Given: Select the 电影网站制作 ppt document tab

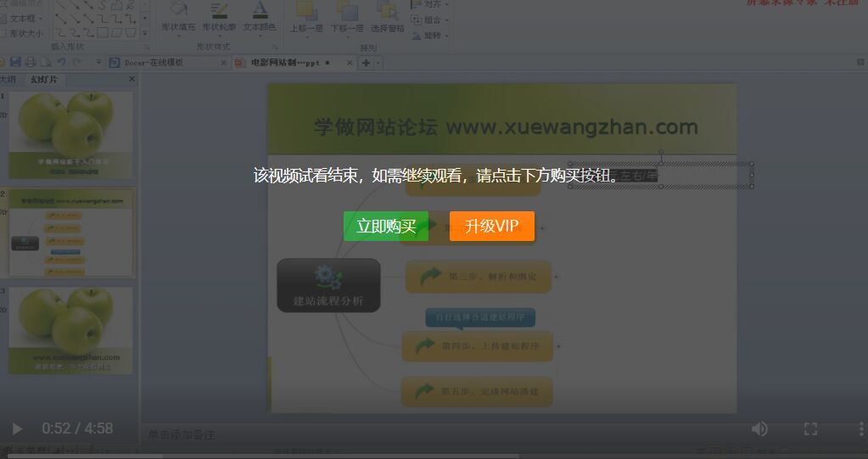Looking at the screenshot, I should tap(288, 63).
